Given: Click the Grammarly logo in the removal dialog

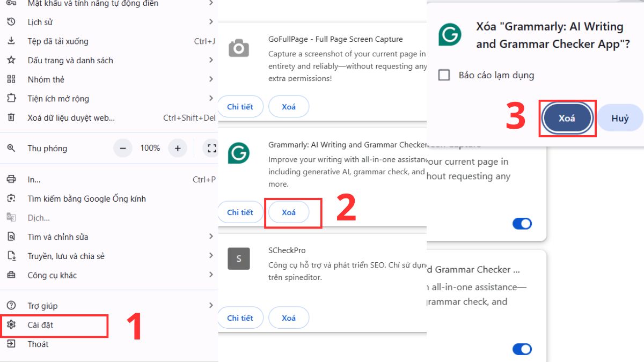Looking at the screenshot, I should click(450, 34).
